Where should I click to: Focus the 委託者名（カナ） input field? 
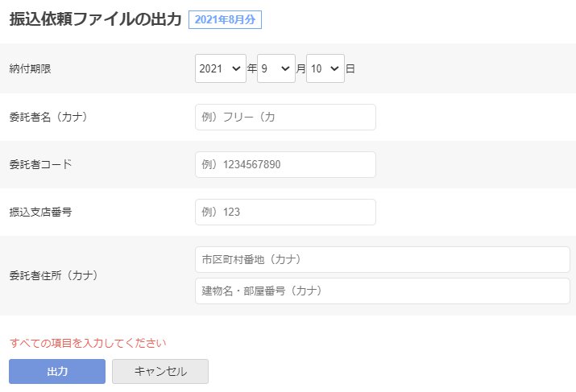coord(285,117)
